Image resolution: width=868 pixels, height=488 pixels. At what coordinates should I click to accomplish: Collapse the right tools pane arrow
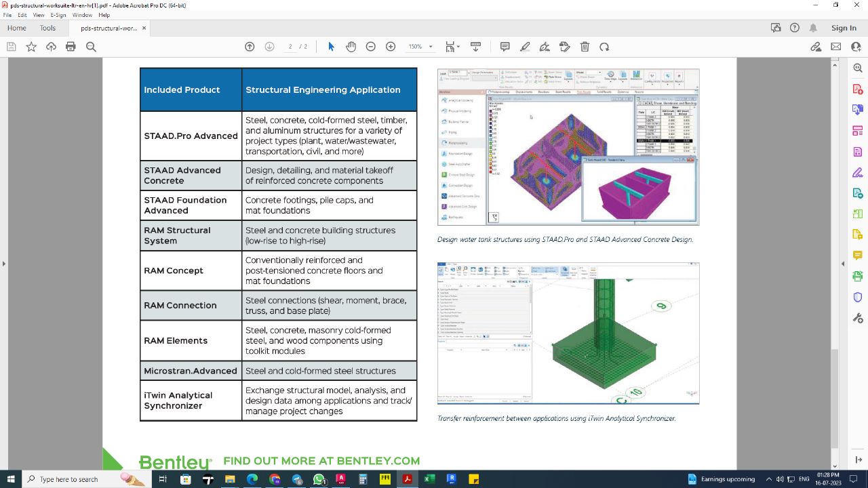843,264
